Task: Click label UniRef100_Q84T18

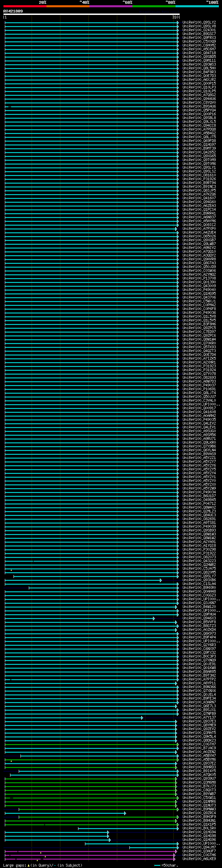Action: pyautogui.click(x=199, y=53)
